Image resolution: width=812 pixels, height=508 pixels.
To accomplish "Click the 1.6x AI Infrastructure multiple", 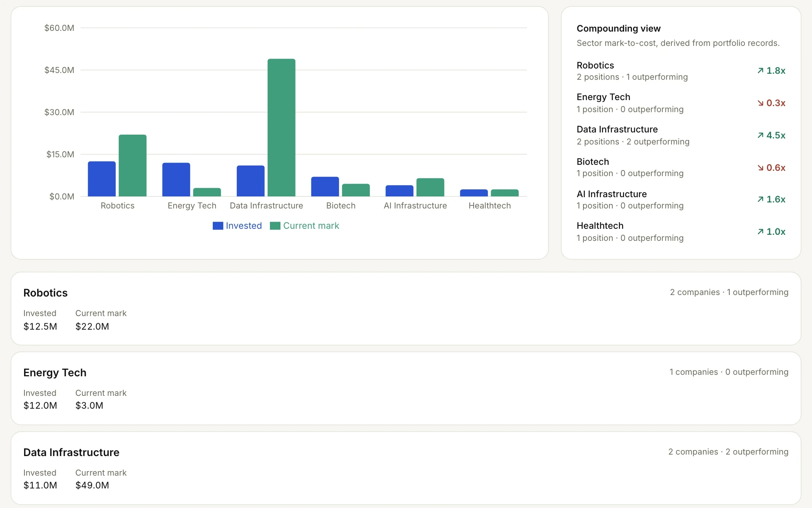I will 776,199.
